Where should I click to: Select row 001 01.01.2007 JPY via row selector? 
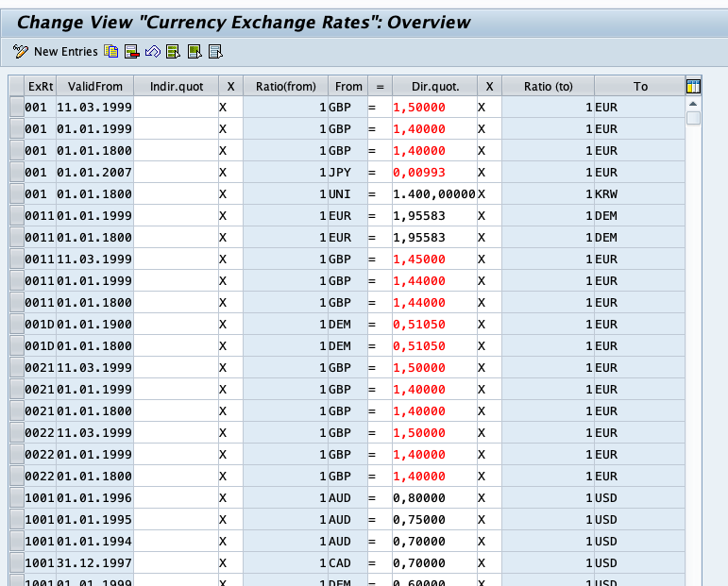coord(17,173)
